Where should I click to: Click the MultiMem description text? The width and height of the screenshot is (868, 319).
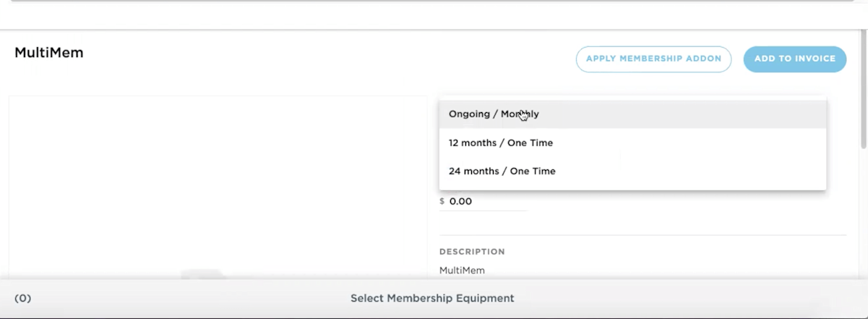pyautogui.click(x=462, y=271)
